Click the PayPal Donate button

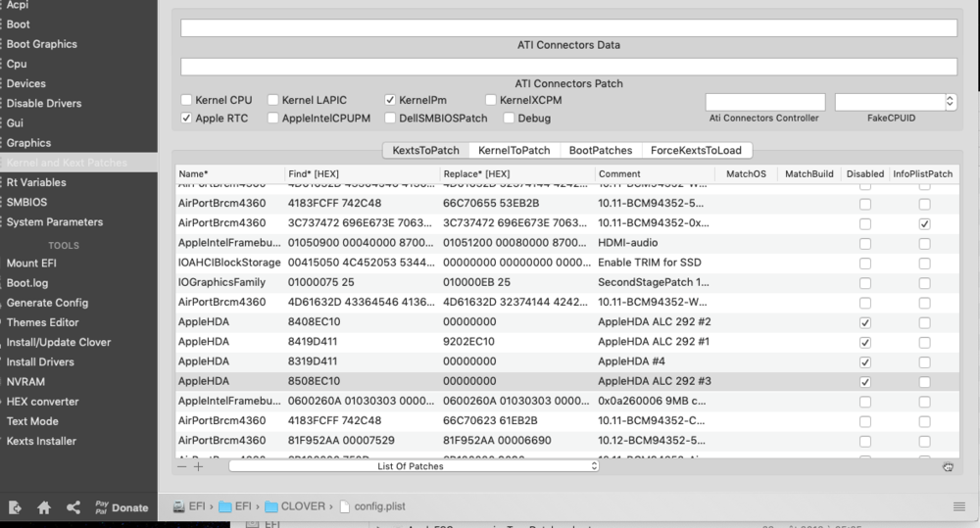coord(121,507)
